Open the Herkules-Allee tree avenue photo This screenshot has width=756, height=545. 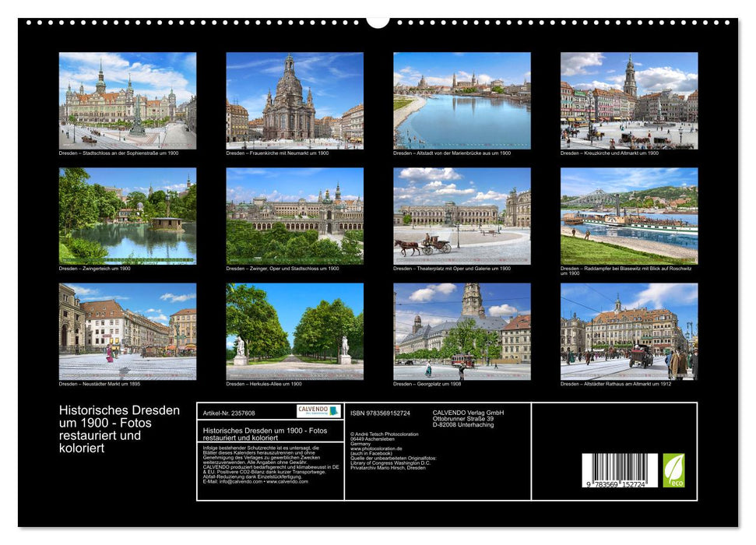(x=294, y=332)
